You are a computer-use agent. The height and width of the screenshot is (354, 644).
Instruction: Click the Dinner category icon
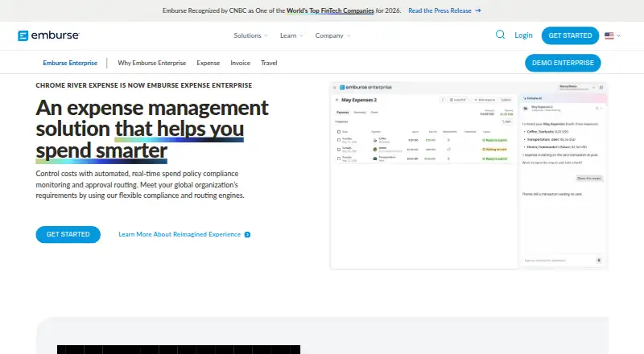pyautogui.click(x=375, y=150)
